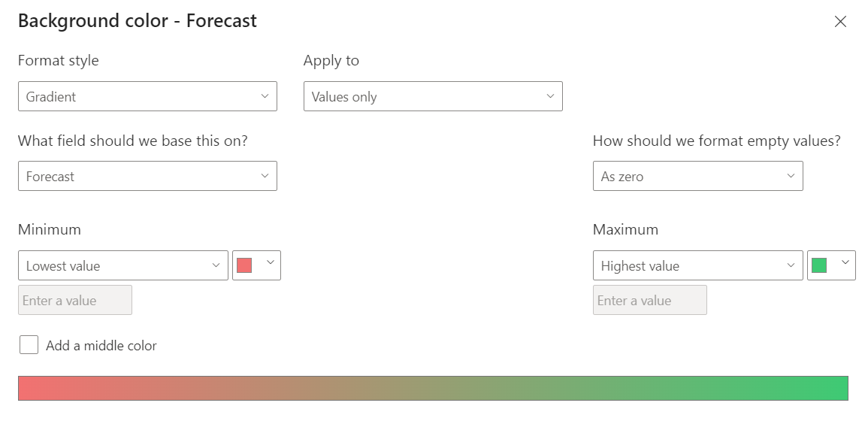Click the chevron in the Values only dropdown

point(550,96)
